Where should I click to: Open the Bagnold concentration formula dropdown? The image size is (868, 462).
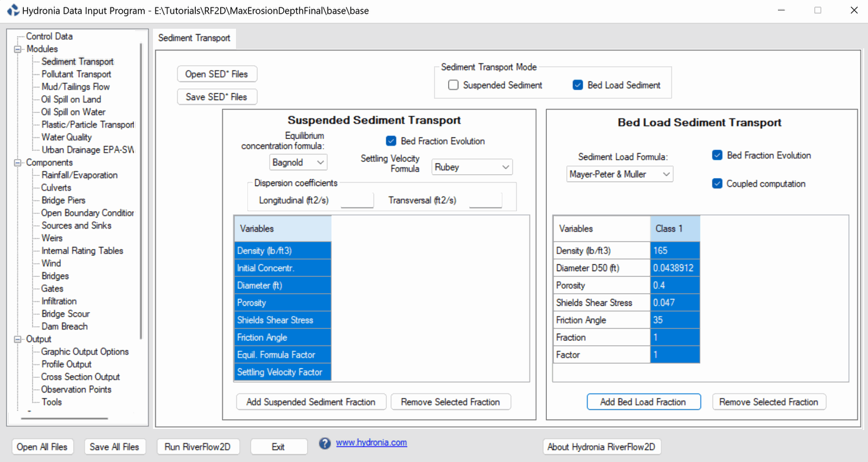[x=298, y=162]
